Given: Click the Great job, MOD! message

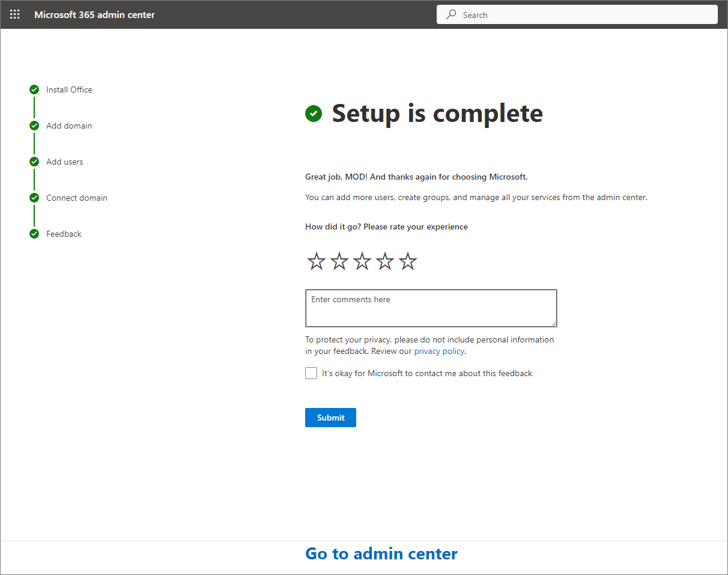Looking at the screenshot, I should (416, 177).
